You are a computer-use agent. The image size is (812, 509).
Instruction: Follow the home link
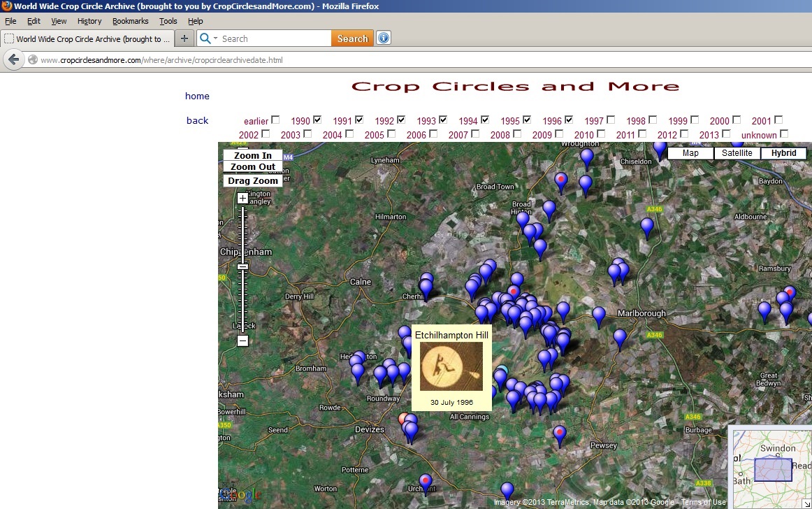(x=197, y=96)
